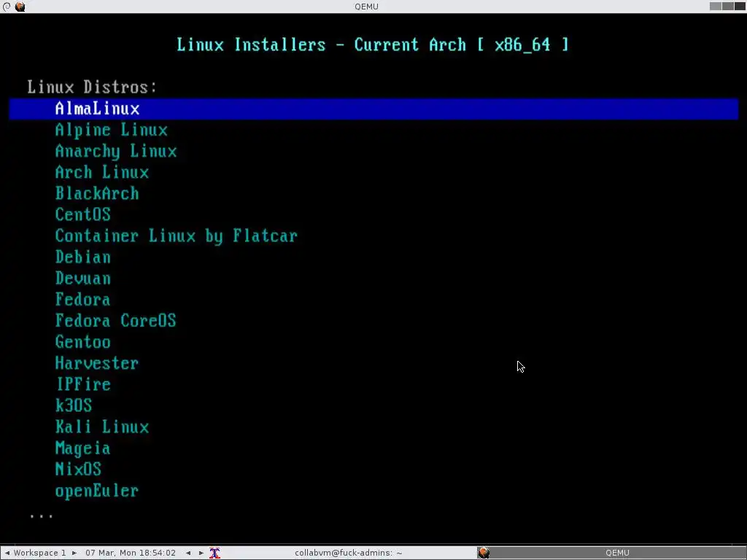Pick Gentoo in the distro list

click(x=83, y=342)
